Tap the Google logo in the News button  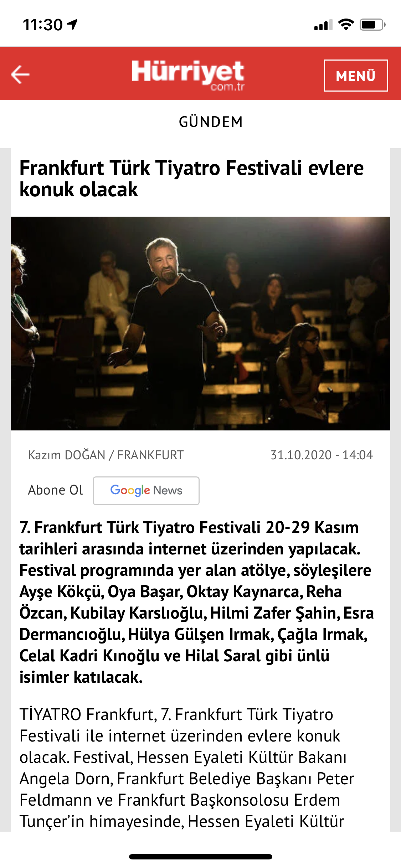coord(130,491)
